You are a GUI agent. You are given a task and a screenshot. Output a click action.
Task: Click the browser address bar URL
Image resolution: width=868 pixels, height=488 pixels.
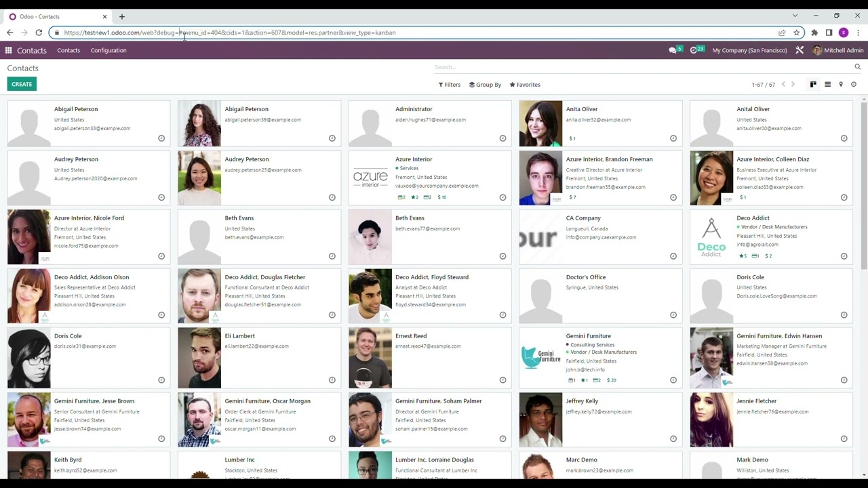point(230,33)
